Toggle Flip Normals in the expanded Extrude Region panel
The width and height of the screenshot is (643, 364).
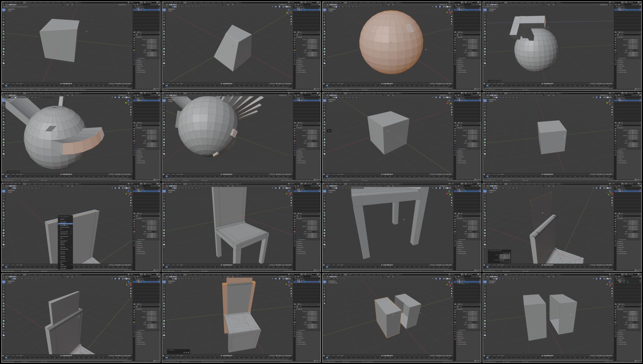click(x=509, y=253)
